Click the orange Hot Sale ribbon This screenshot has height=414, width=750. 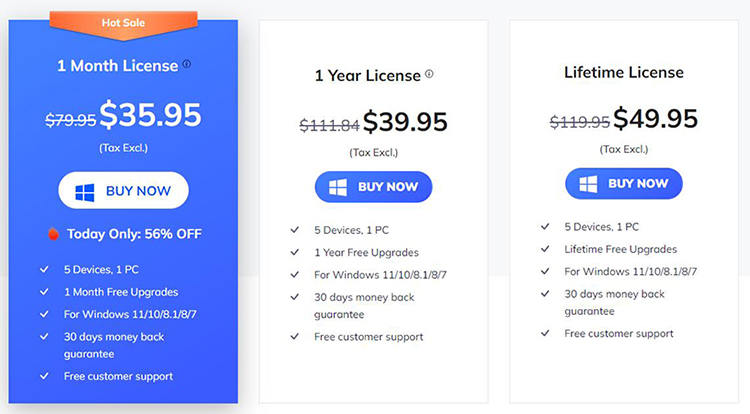pyautogui.click(x=123, y=21)
